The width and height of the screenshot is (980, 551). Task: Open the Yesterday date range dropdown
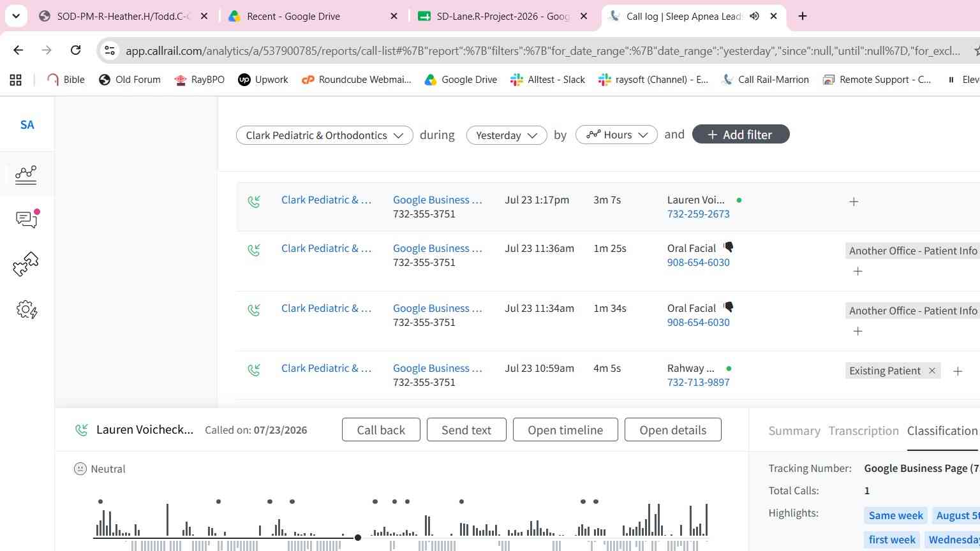click(507, 135)
